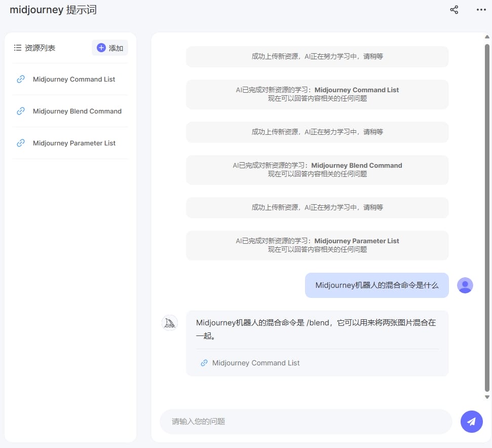Click link icon next to answer's source citation

pyautogui.click(x=204, y=363)
